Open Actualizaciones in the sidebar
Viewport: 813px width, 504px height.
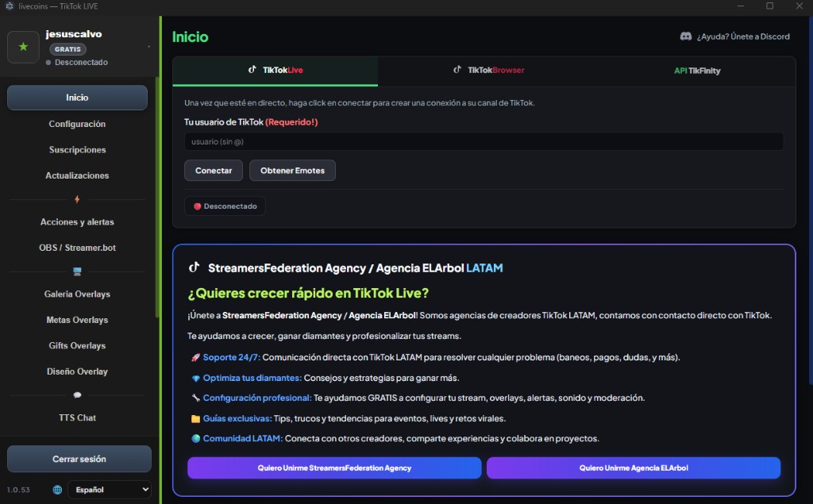tap(77, 175)
